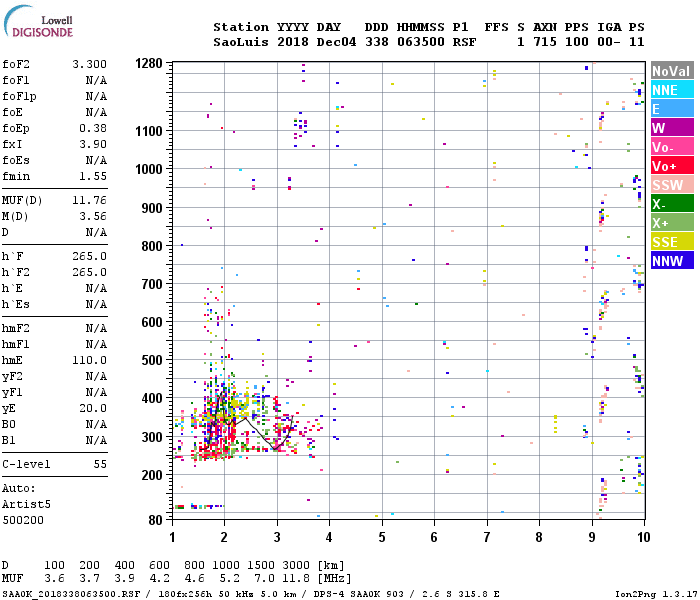700x600 pixels.
Task: Click the yE value 20.0
Action: [x=93, y=408]
